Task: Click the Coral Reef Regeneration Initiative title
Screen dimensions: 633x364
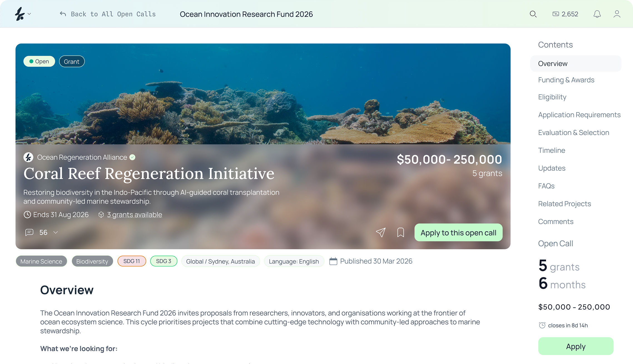Action: pyautogui.click(x=149, y=174)
